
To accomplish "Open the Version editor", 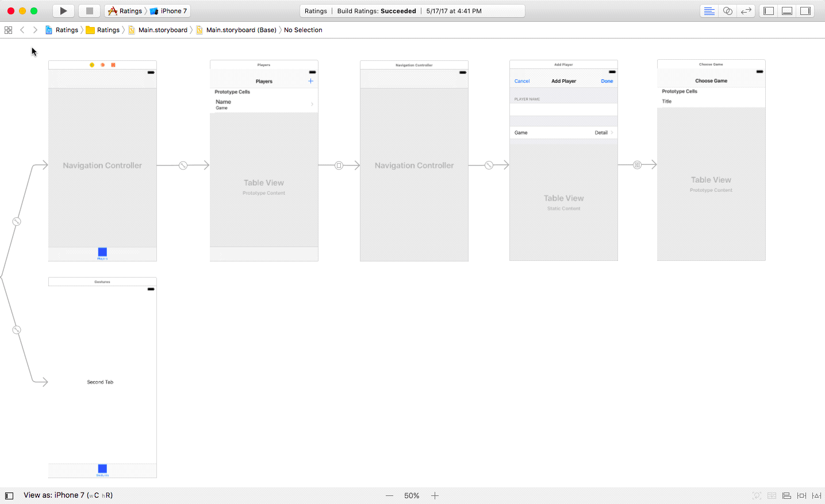I will pos(746,11).
